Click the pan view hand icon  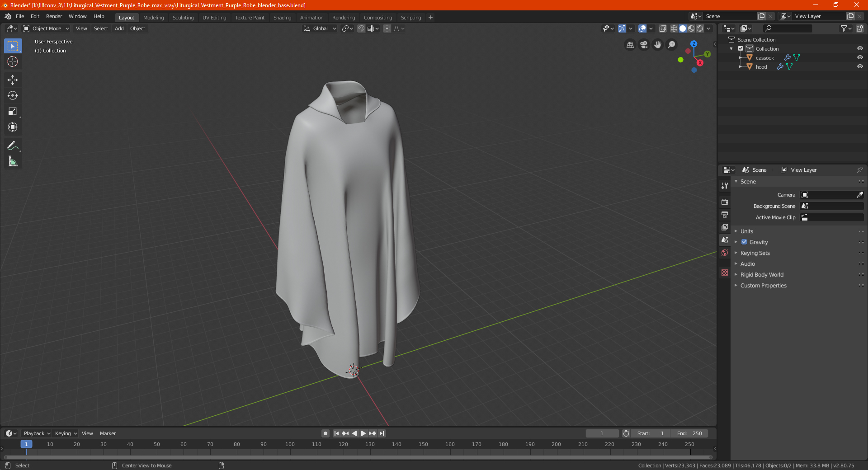click(x=658, y=45)
